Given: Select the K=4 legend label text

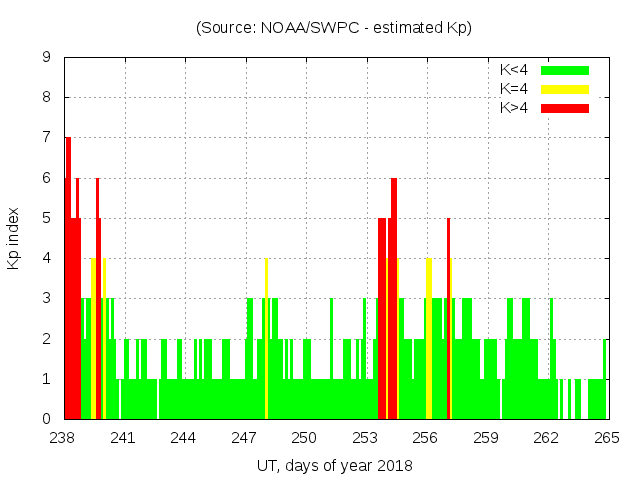Looking at the screenshot, I should click(x=515, y=89).
